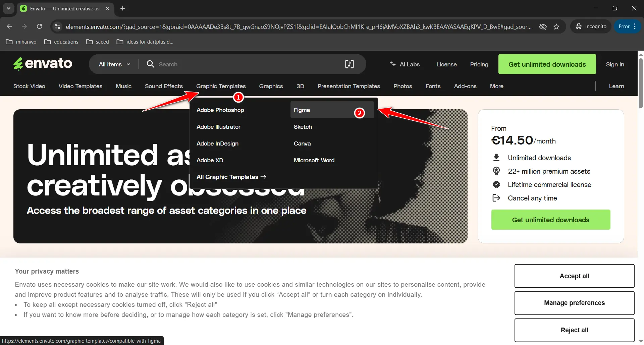644x345 pixels.
Task: Select Sketch from dropdown
Action: [x=303, y=127]
